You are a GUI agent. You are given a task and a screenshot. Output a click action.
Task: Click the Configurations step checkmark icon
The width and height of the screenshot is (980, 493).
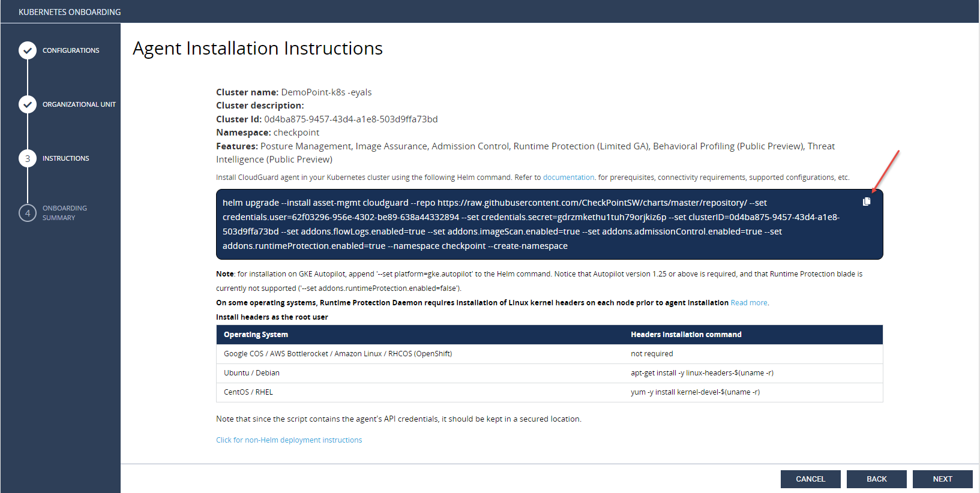pos(28,50)
